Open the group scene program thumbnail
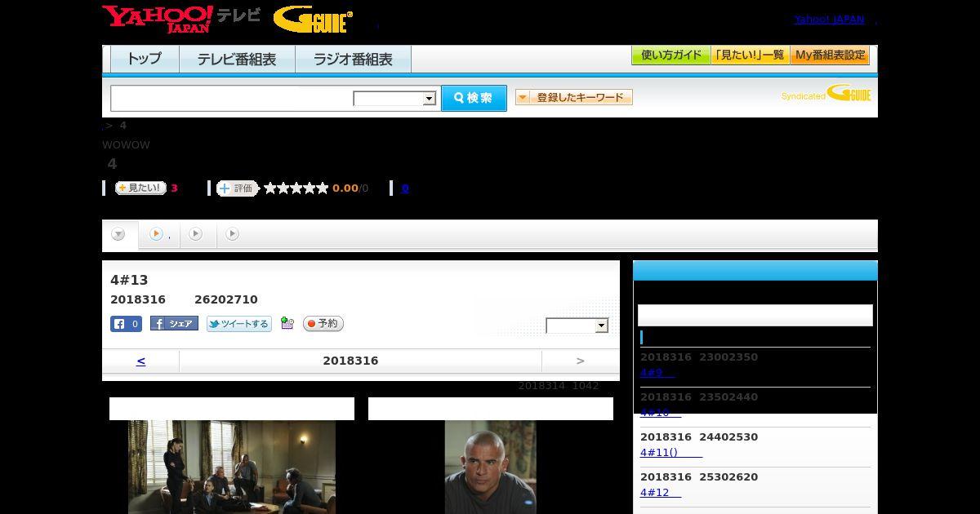This screenshot has height=514, width=980. [232, 467]
